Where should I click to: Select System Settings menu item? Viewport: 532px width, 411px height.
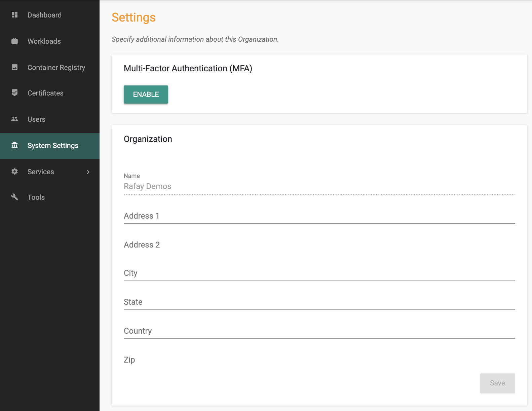tap(50, 146)
